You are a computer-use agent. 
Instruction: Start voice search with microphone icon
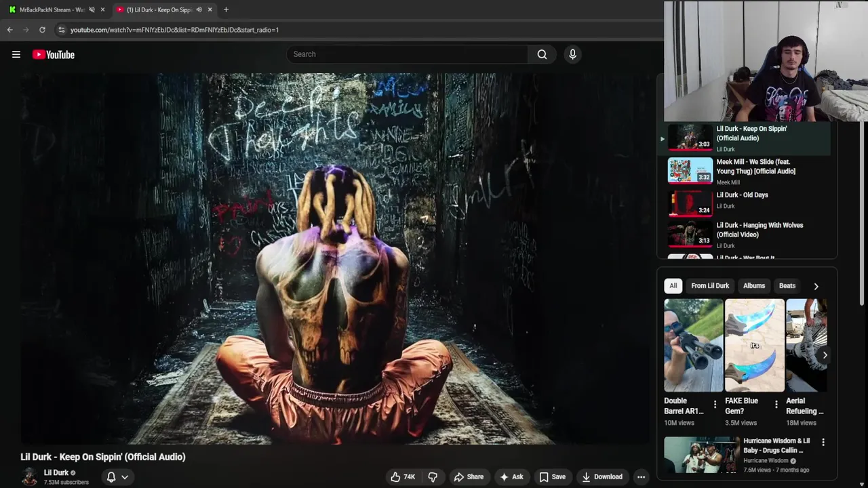572,54
